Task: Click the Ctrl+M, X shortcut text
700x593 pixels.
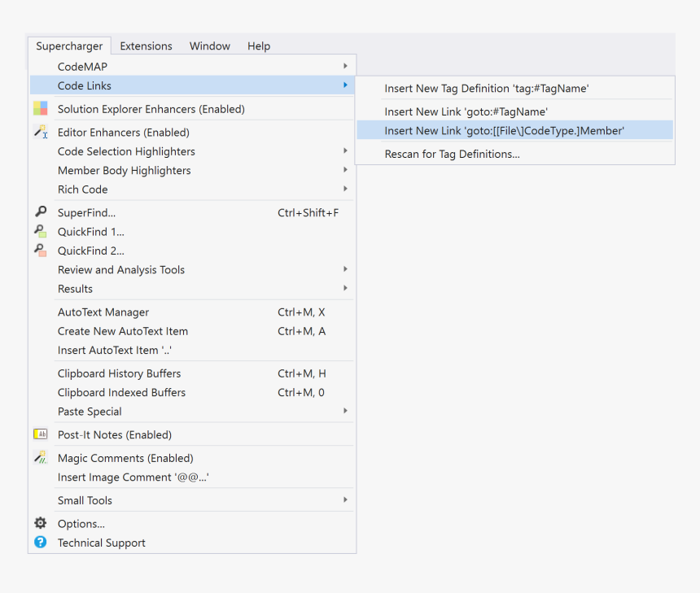Action: (x=301, y=312)
